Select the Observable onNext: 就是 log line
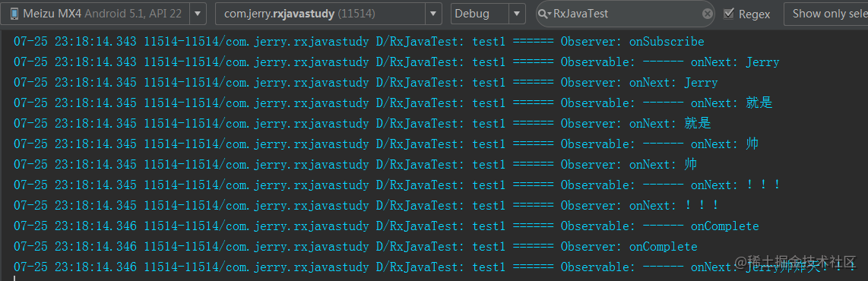This screenshot has height=281, width=868. click(393, 103)
